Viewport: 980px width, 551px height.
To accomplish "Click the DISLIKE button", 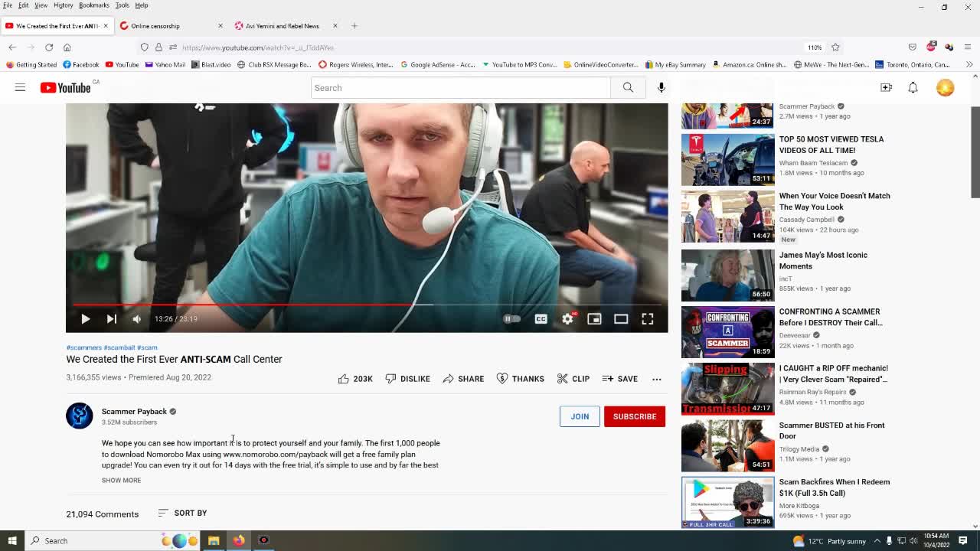I will tap(408, 379).
